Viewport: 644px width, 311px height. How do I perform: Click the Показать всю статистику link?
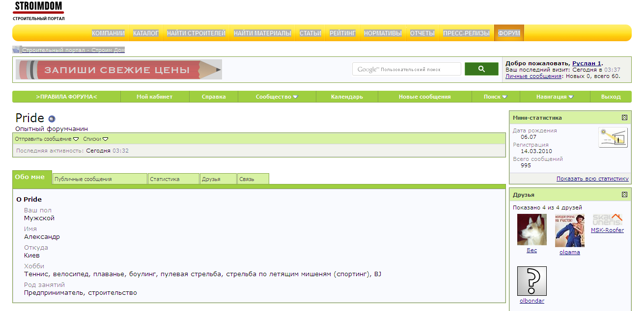click(x=592, y=179)
